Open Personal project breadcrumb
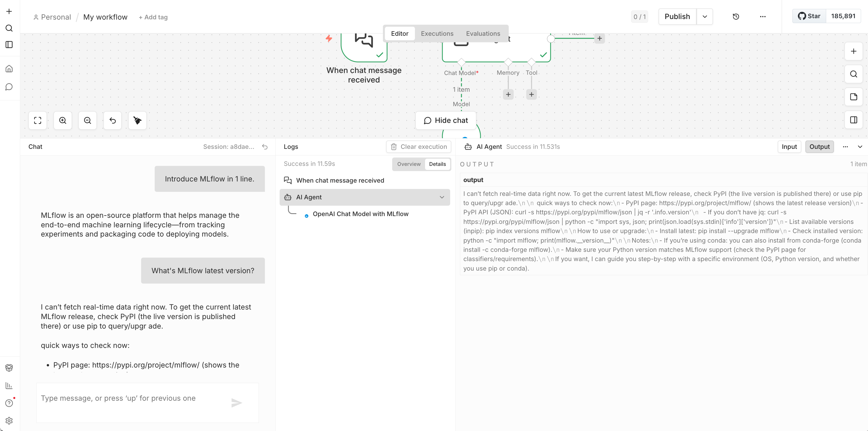Screen dimensions: 868x431 tap(52, 17)
